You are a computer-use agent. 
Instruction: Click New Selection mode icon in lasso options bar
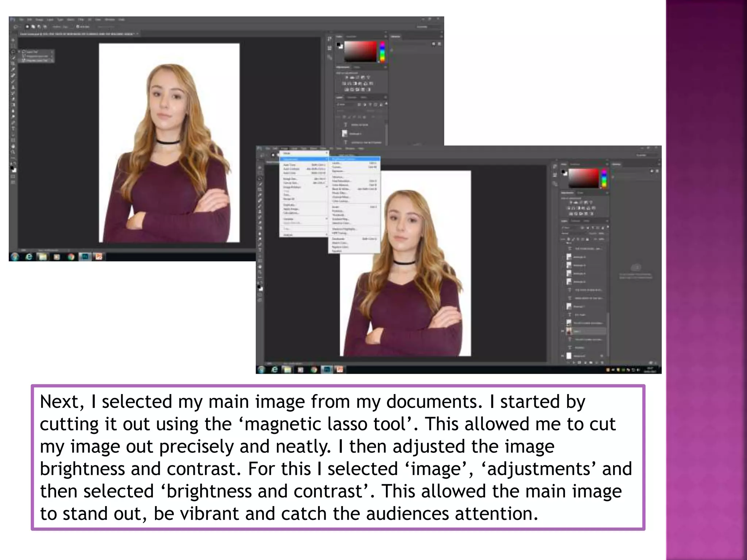pos(27,27)
